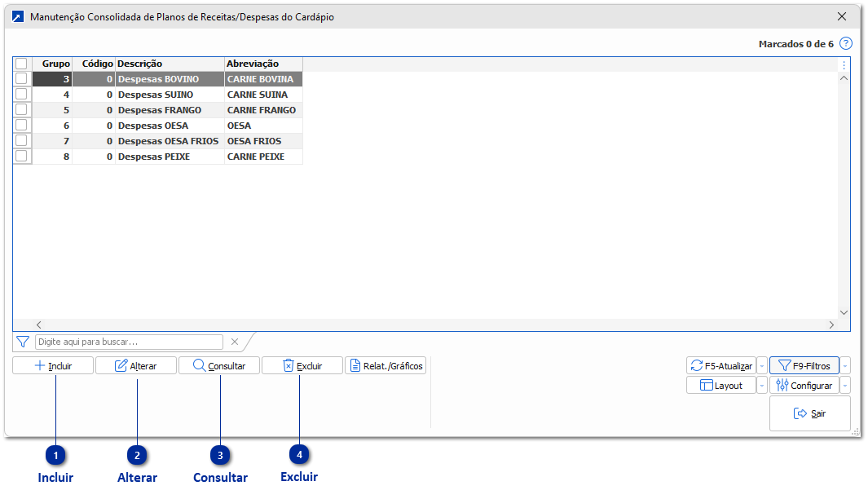The image size is (868, 499).
Task: Click the vertical scrollbar down arrow
Action: click(844, 312)
